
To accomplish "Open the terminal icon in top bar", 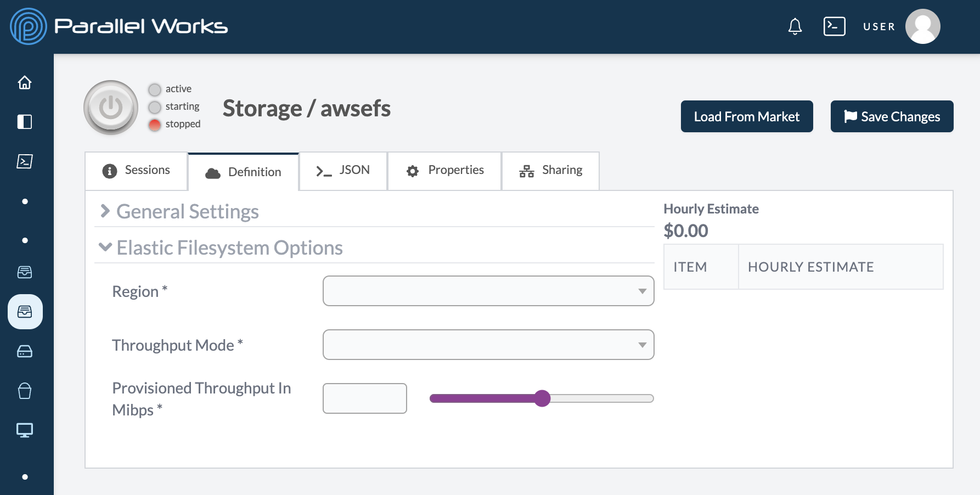I will click(x=834, y=26).
